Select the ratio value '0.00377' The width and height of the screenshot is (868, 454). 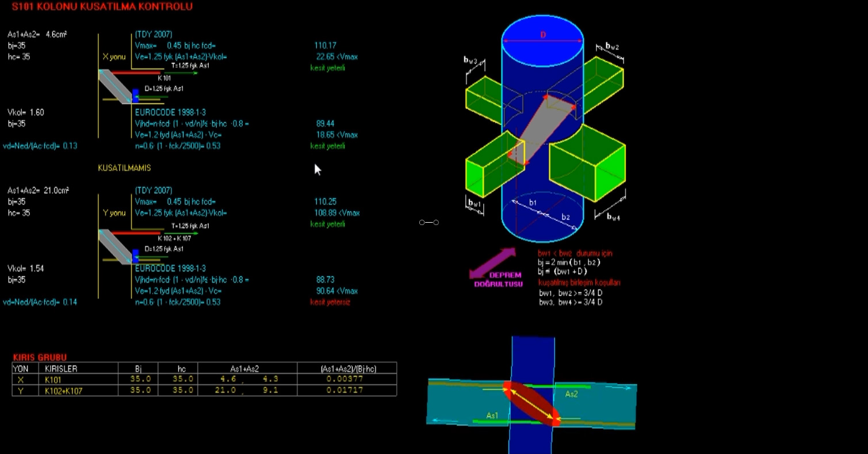[x=345, y=380]
